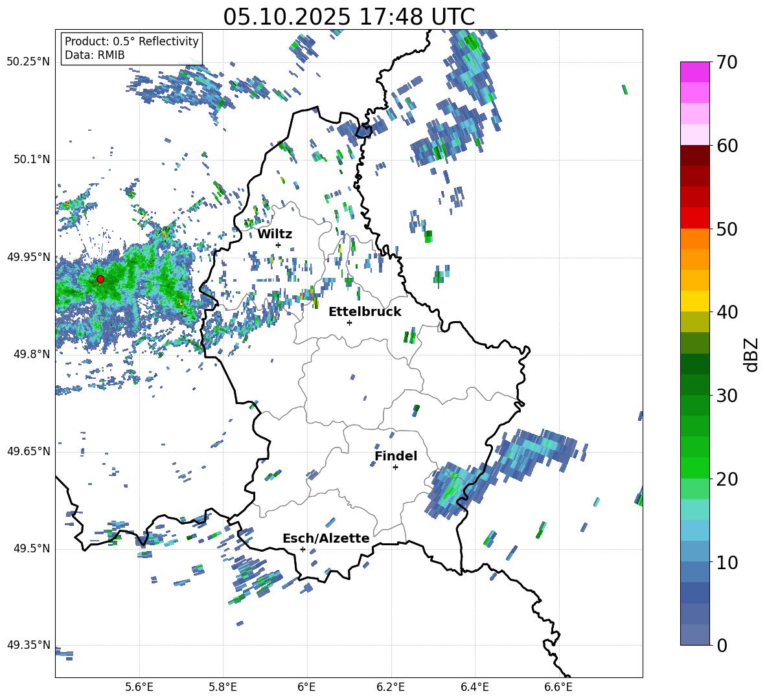Click the 49.35°N latitude label
This screenshot has width=767, height=700.
pos(29,645)
